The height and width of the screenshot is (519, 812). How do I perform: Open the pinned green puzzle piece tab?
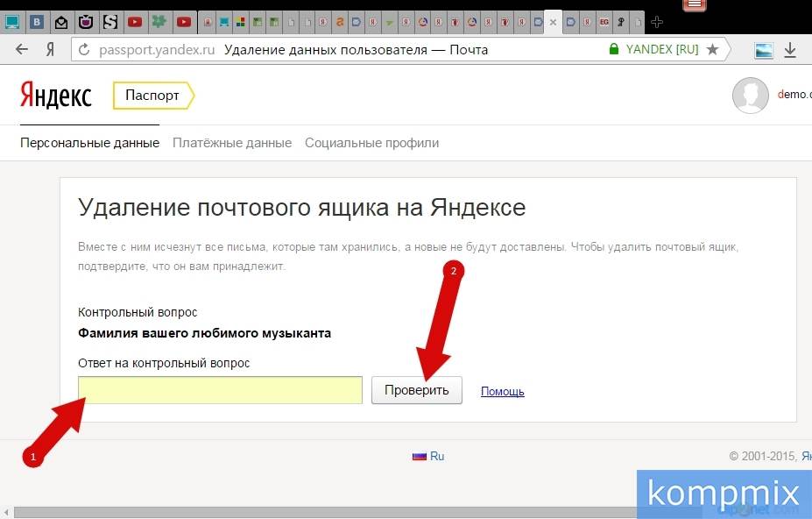click(x=159, y=22)
